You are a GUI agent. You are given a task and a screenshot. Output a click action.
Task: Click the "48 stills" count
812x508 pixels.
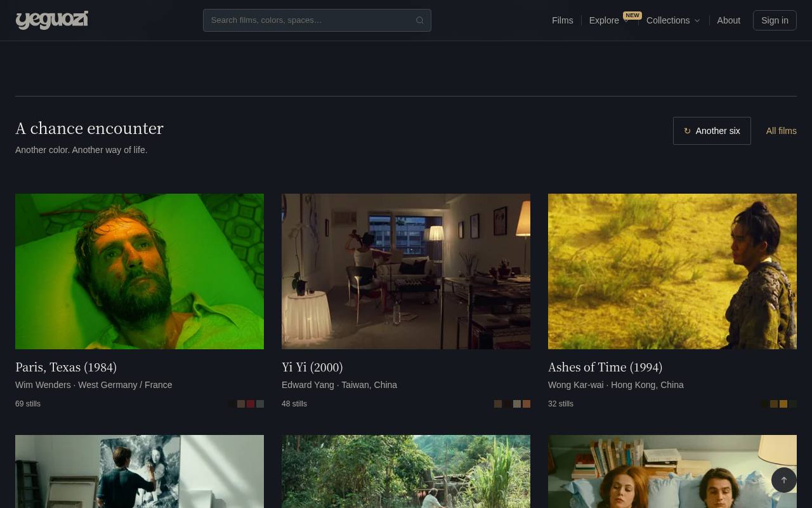coord(294,404)
